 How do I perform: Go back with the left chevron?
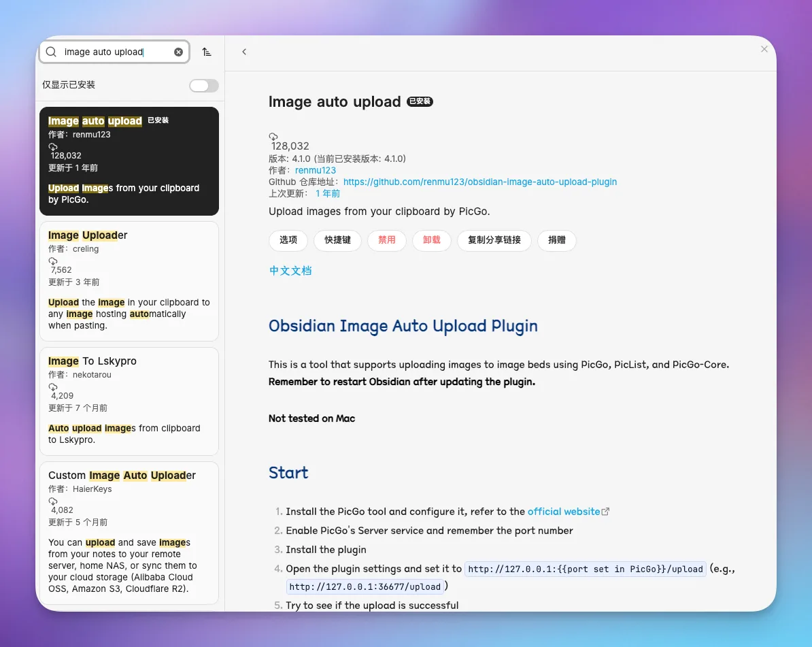coord(244,52)
